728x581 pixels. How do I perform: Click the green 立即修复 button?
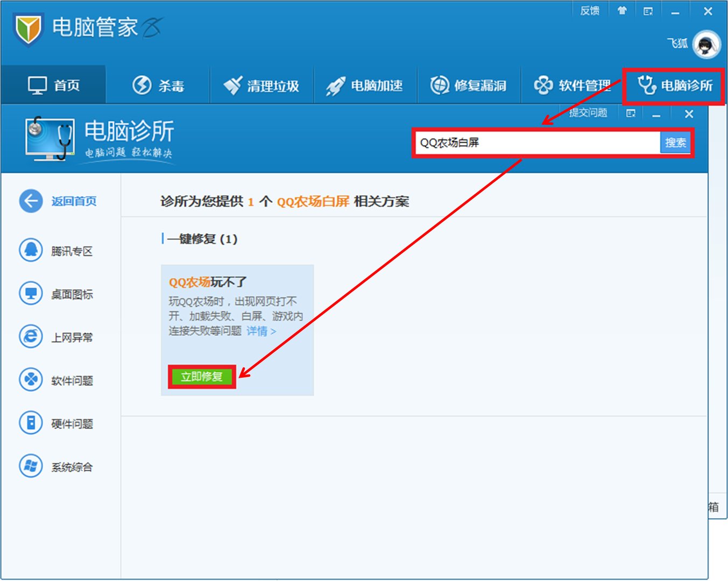[202, 377]
